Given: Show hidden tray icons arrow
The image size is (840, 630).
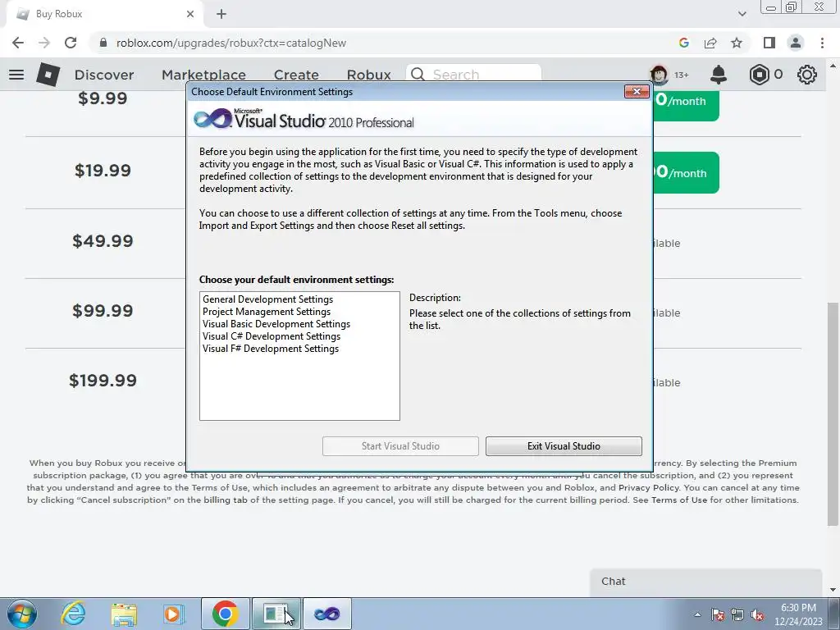Looking at the screenshot, I should (697, 614).
